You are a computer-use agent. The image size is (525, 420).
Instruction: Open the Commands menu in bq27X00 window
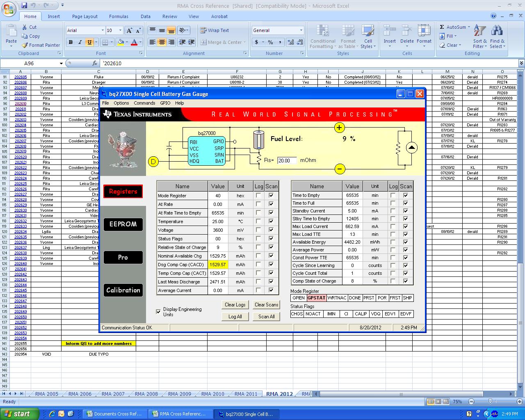(144, 103)
